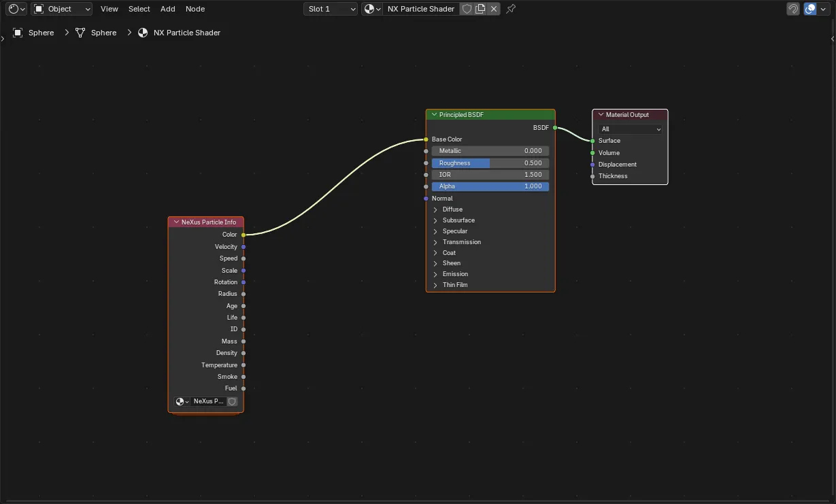836x504 pixels.
Task: Collapse the Principled BSDF node
Action: click(433, 115)
